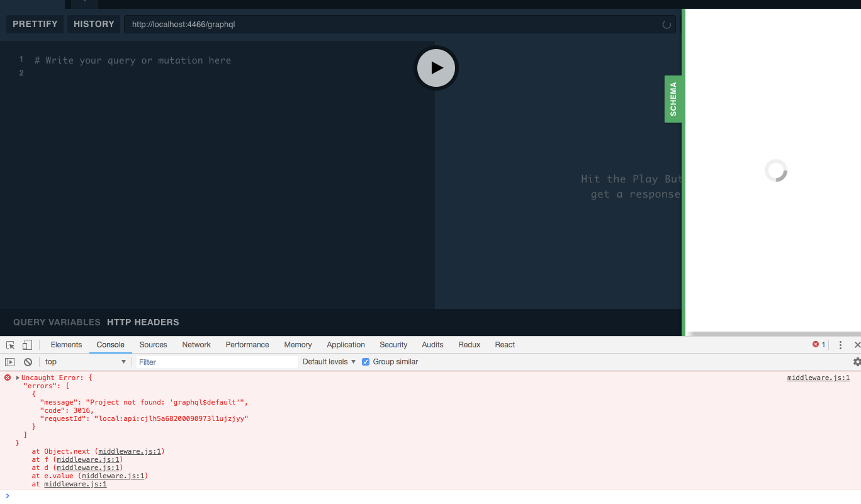Switch to the React tab
Screen dimensions: 861x504
[x=505, y=345]
